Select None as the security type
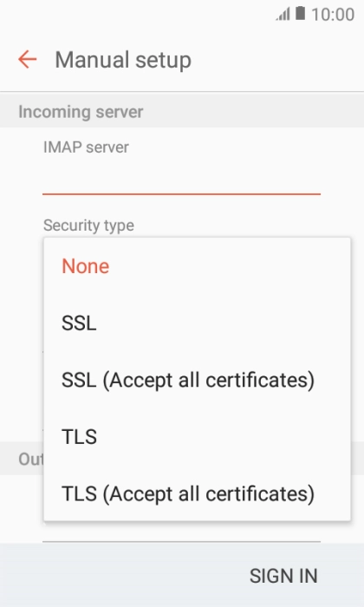Image resolution: width=364 pixels, height=607 pixels. point(198,266)
